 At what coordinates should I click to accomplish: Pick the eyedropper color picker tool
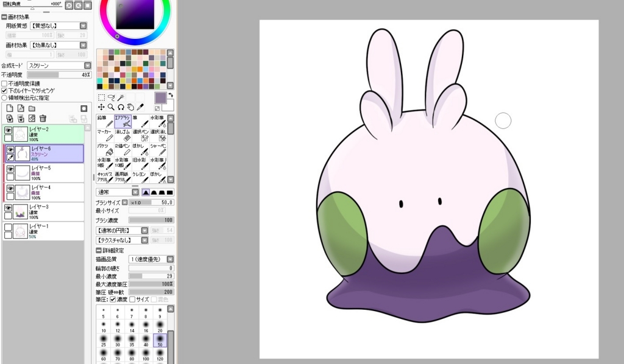pos(140,107)
